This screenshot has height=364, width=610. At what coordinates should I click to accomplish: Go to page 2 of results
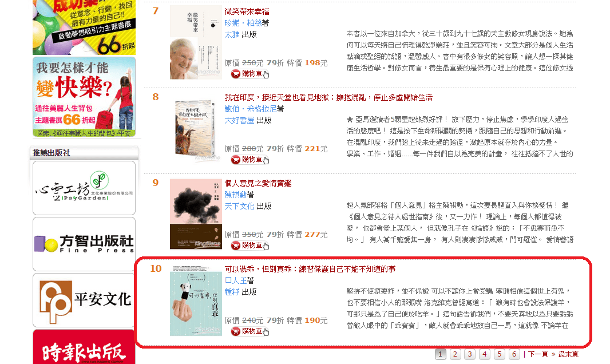point(455,354)
